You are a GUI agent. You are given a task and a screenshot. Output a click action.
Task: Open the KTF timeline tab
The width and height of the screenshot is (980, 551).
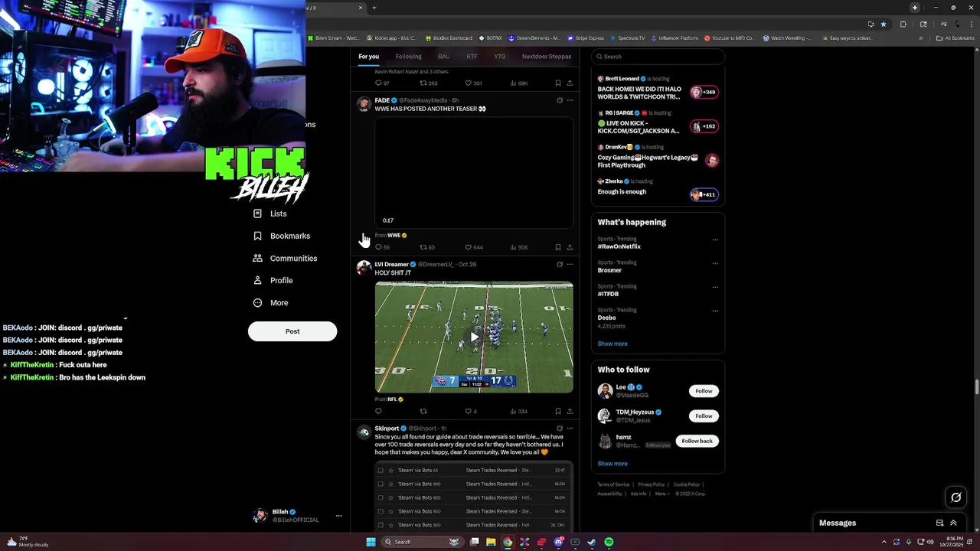472,57
